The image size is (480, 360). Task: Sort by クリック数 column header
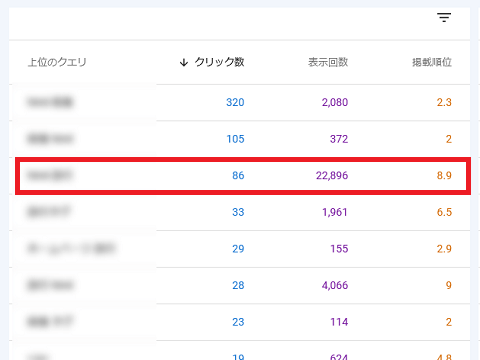click(x=219, y=62)
